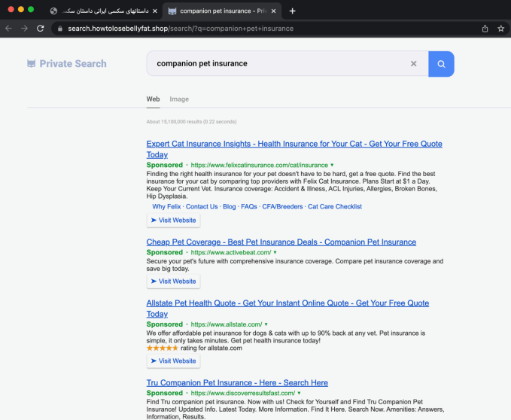Clear the search box with the X icon
Viewport: 511px width, 420px height.
[x=413, y=64]
